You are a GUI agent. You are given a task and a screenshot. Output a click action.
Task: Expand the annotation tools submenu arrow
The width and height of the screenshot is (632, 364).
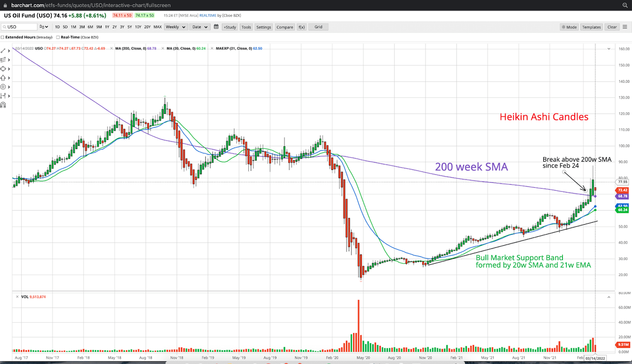click(9, 87)
